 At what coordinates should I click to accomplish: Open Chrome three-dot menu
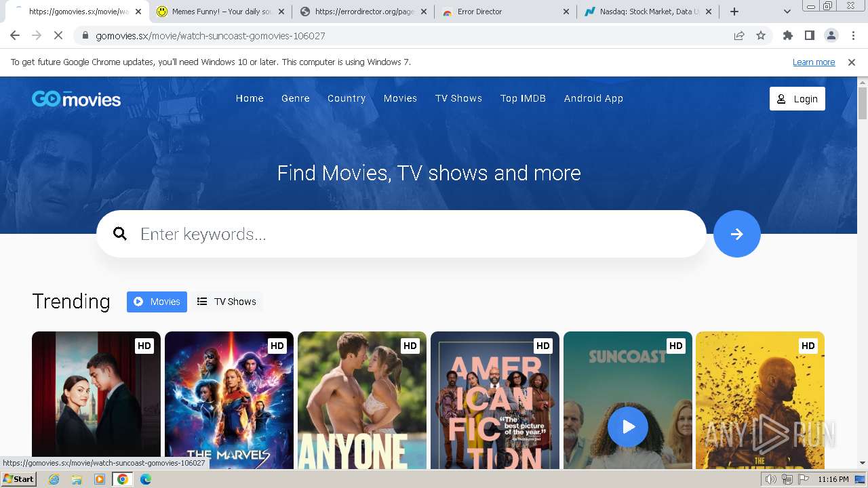[853, 35]
